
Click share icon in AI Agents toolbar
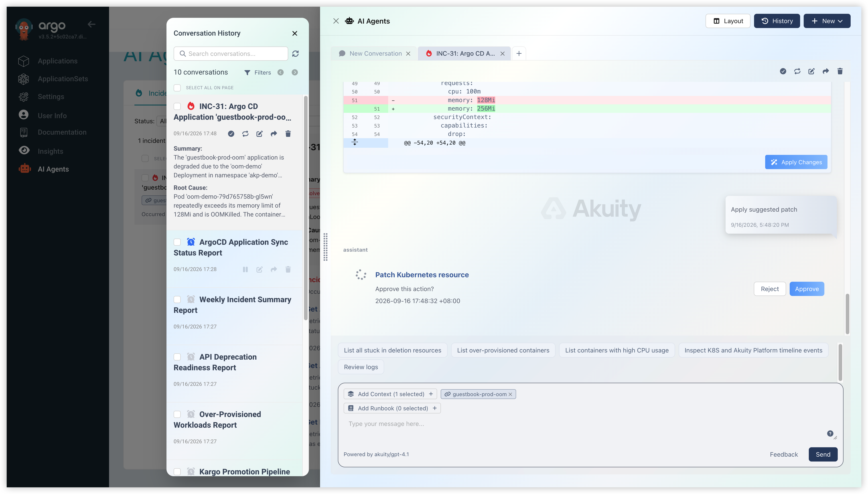825,71
